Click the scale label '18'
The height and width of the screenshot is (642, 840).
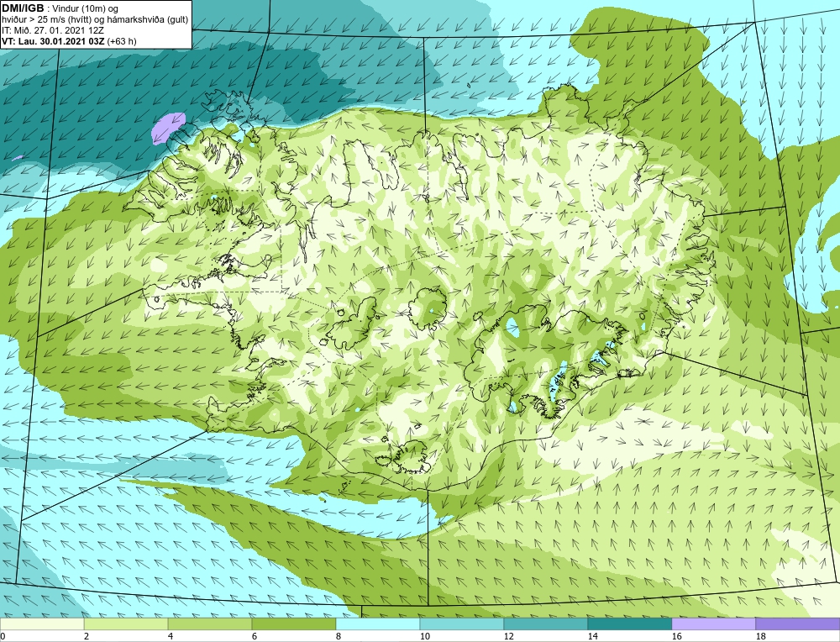coord(760,637)
